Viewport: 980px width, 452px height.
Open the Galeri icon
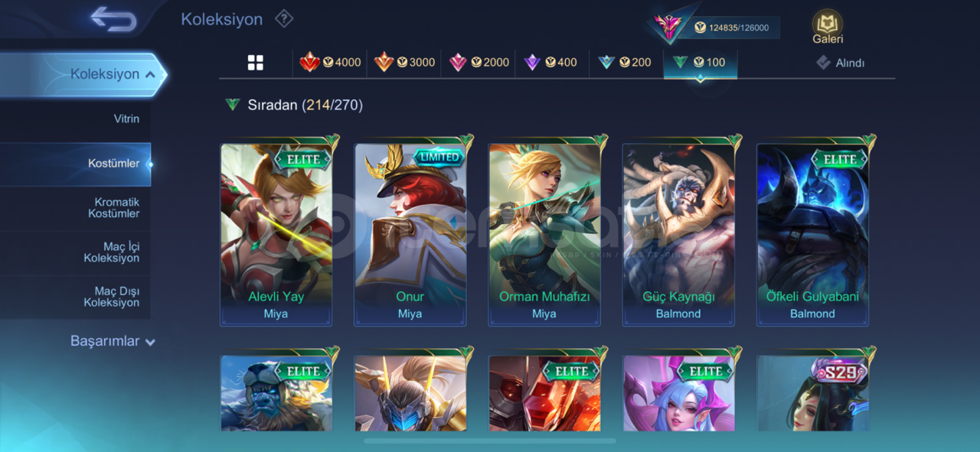828,28
